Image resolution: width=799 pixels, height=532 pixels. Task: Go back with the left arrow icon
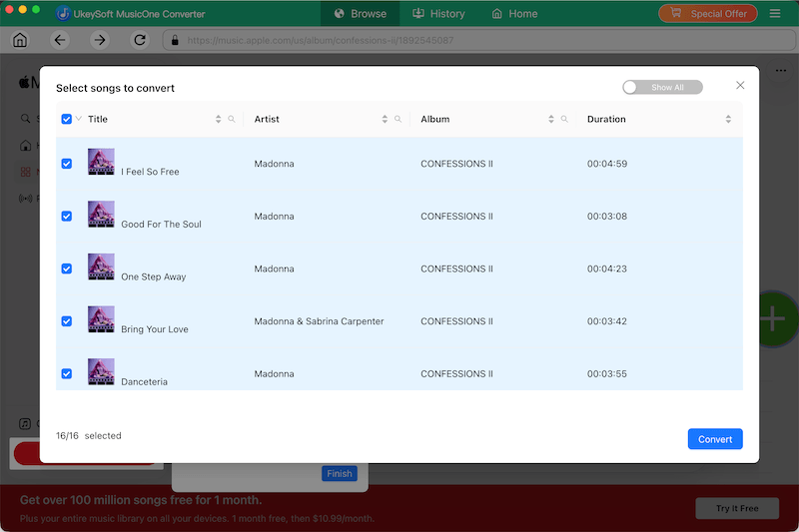(x=60, y=40)
